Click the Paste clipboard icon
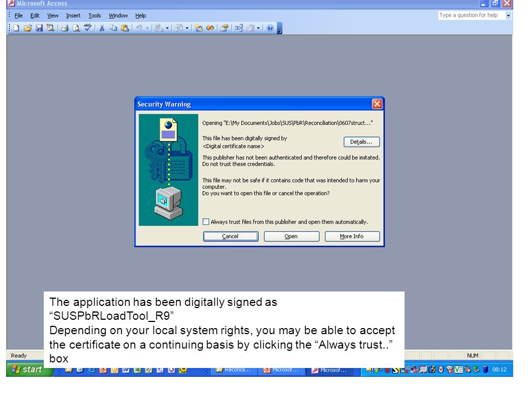 125,28
